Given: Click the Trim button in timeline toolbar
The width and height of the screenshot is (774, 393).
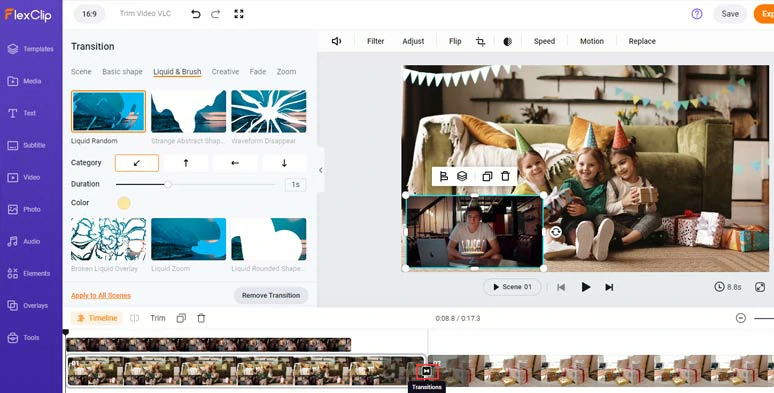Looking at the screenshot, I should point(157,318).
